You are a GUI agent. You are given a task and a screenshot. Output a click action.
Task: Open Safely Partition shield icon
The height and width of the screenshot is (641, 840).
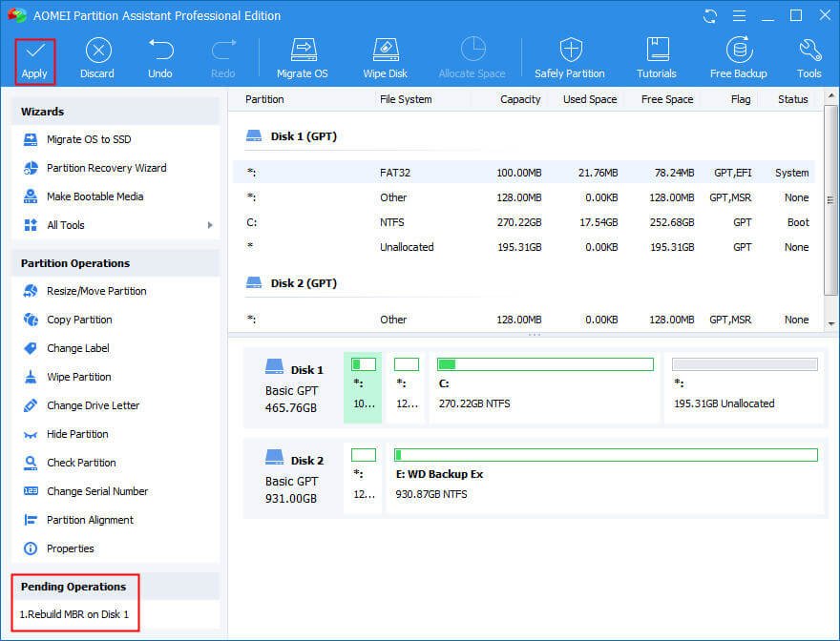[570, 59]
